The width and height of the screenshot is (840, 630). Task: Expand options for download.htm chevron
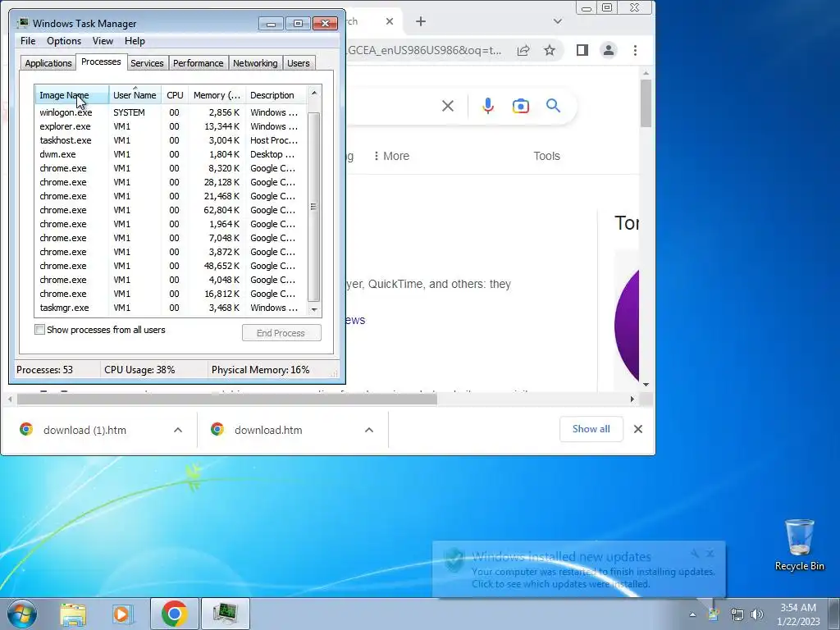click(x=369, y=430)
